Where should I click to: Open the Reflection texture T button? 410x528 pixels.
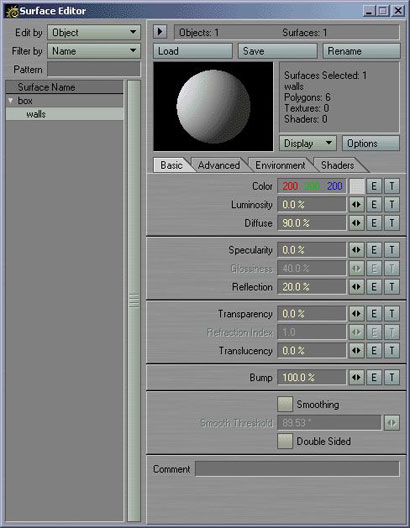click(392, 287)
